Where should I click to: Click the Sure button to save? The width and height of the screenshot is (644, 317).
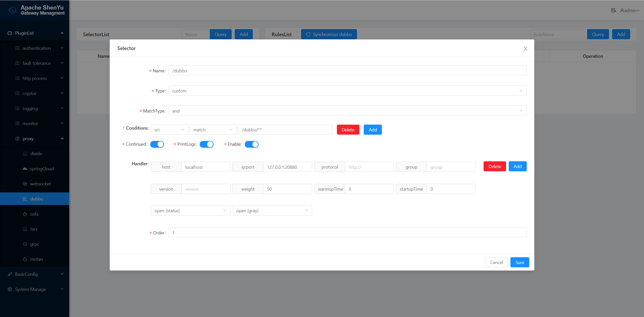[x=520, y=262]
